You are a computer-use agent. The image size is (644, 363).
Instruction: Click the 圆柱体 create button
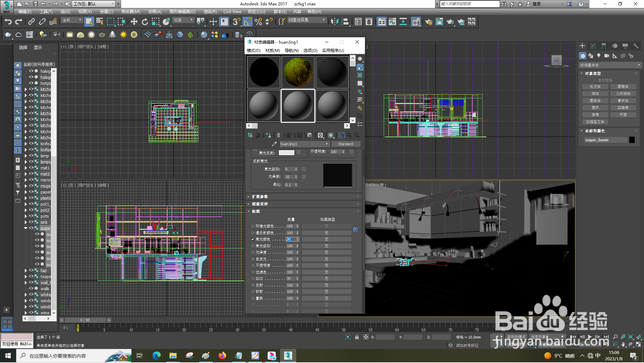595,101
